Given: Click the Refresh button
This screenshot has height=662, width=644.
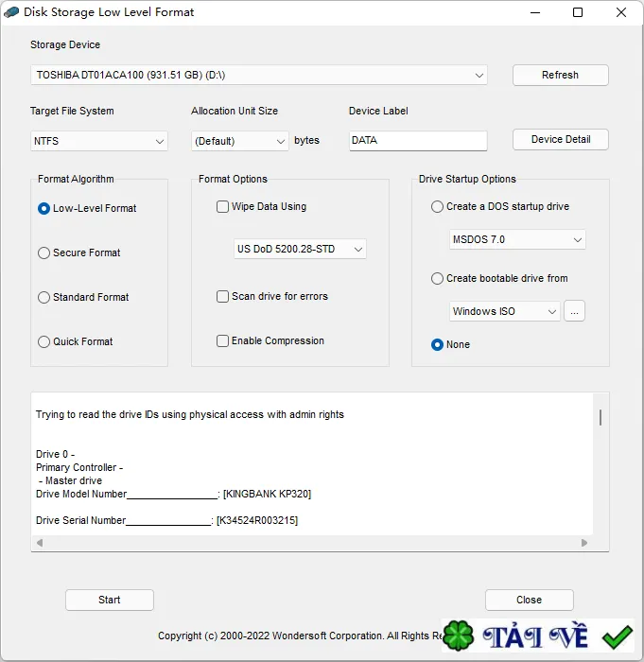Looking at the screenshot, I should (561, 75).
